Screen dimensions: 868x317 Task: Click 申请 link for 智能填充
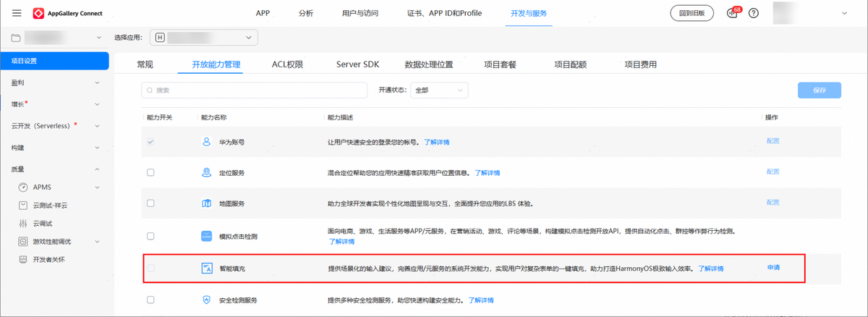point(773,269)
